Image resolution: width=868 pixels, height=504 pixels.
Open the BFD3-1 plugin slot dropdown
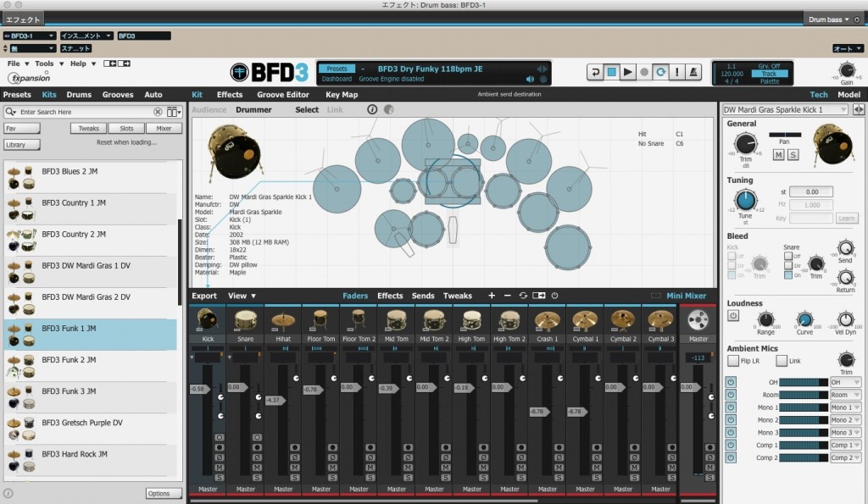[x=30, y=36]
